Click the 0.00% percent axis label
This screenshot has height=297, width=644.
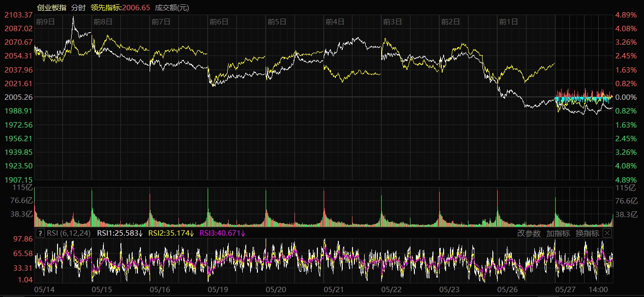point(626,97)
